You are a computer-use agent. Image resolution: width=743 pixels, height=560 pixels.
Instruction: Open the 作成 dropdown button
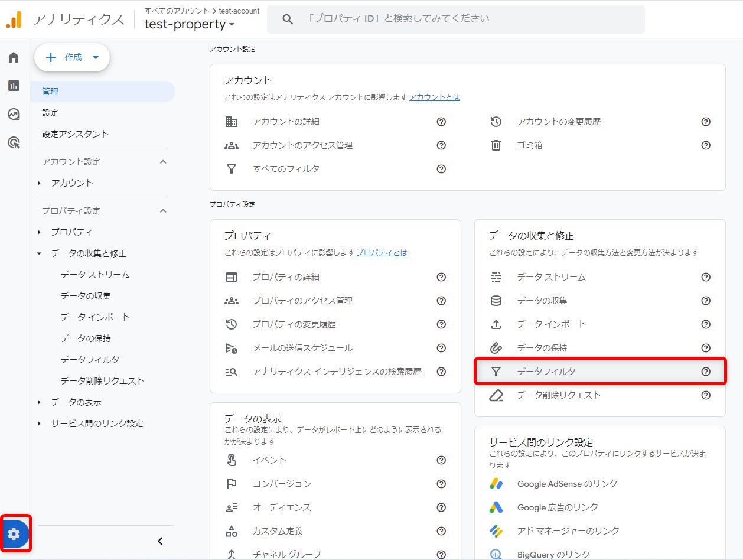point(72,57)
